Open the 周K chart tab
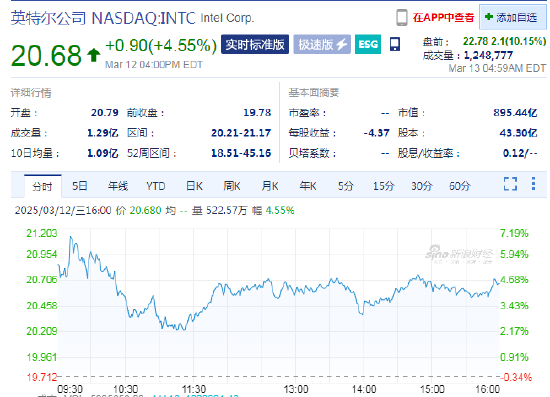550x397 pixels. click(232, 186)
